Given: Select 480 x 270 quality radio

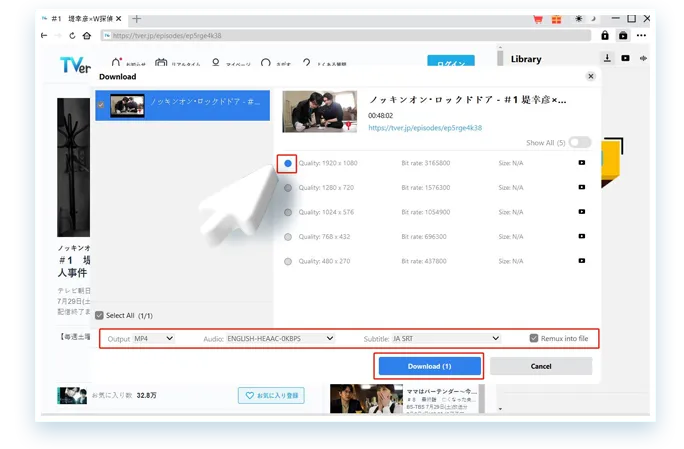Looking at the screenshot, I should (x=288, y=261).
